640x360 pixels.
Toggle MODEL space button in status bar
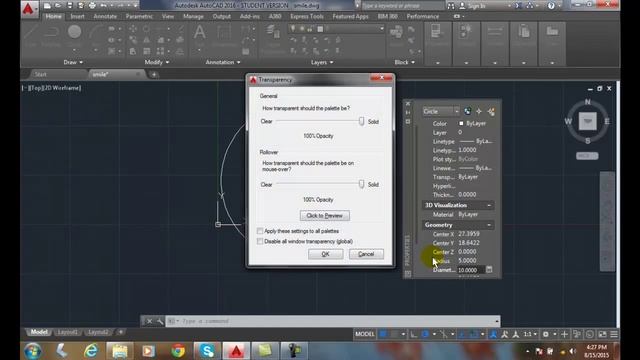pyautogui.click(x=364, y=334)
